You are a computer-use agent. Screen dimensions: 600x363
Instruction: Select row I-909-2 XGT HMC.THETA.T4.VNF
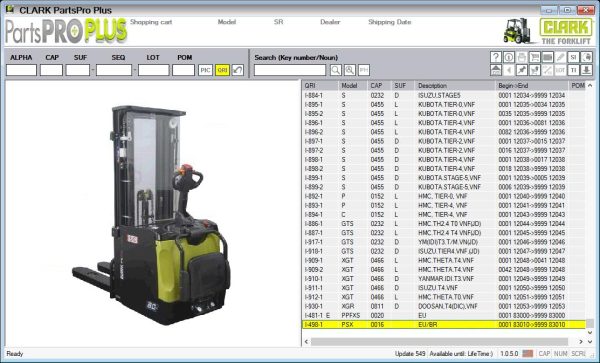tap(444, 270)
